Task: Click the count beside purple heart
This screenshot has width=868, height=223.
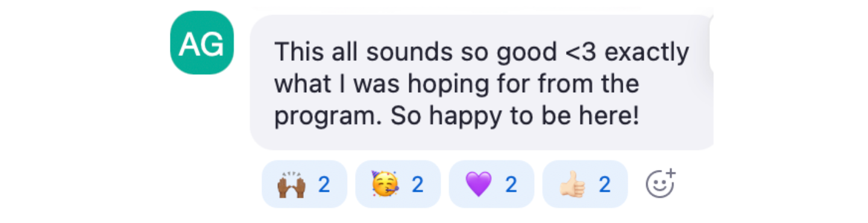Action: point(511,184)
